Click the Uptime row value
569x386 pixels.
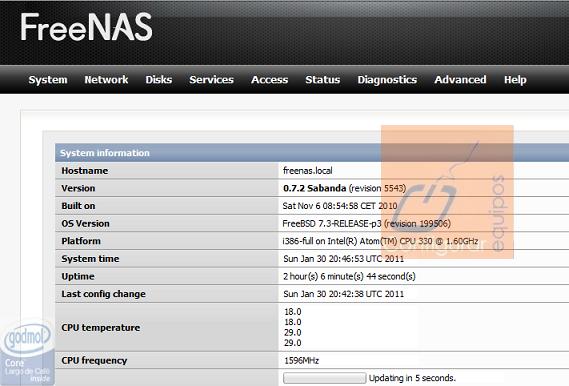[349, 276]
